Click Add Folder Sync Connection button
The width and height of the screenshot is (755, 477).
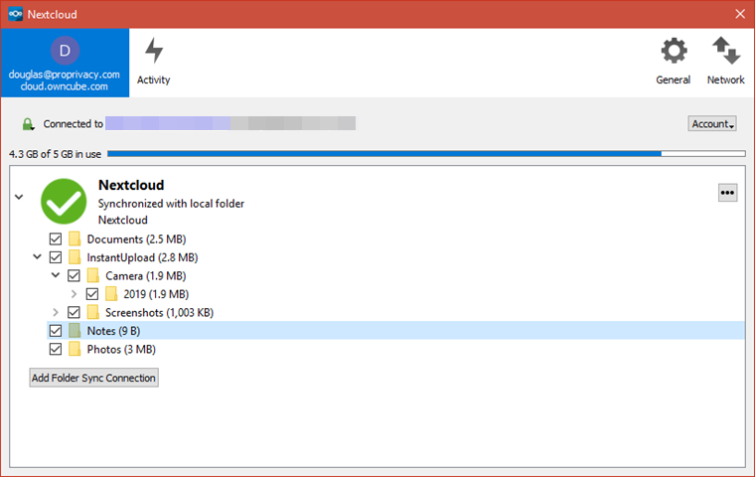click(94, 378)
